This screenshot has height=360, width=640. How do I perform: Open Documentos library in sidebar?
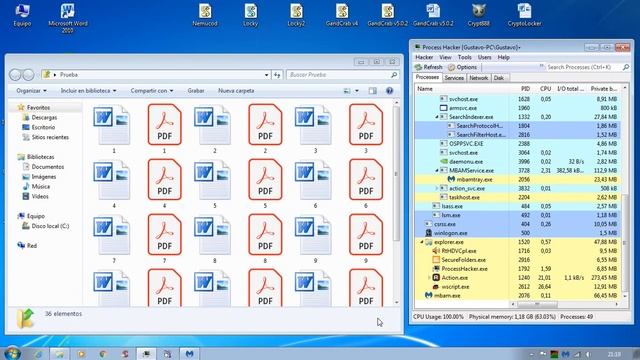click(47, 167)
